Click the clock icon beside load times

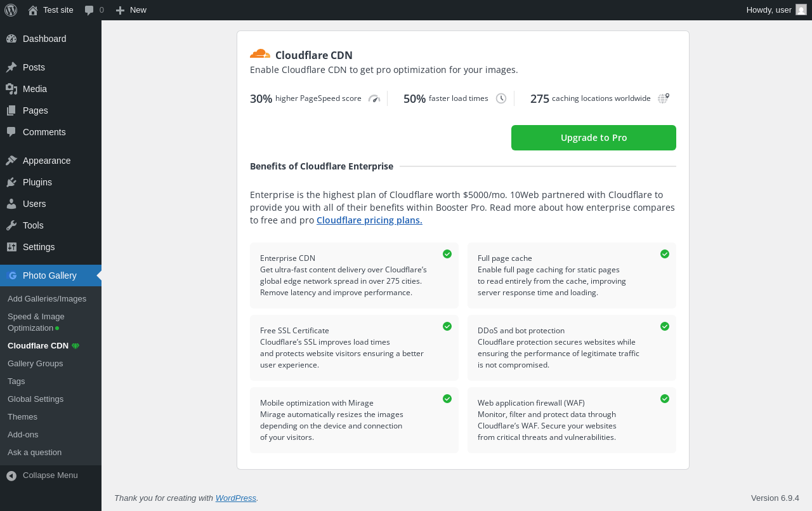point(501,98)
